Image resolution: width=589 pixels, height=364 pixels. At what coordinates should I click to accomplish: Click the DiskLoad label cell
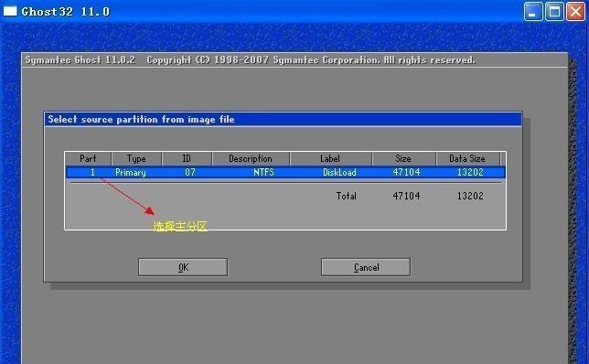[x=339, y=173]
